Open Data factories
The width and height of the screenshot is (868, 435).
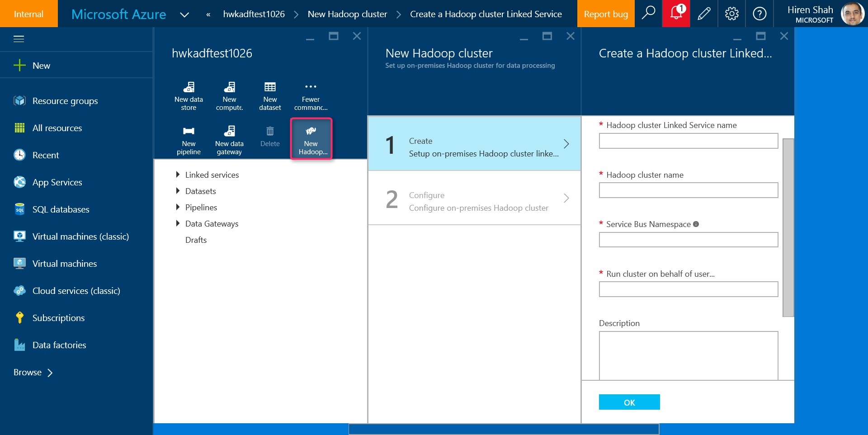click(x=50, y=345)
